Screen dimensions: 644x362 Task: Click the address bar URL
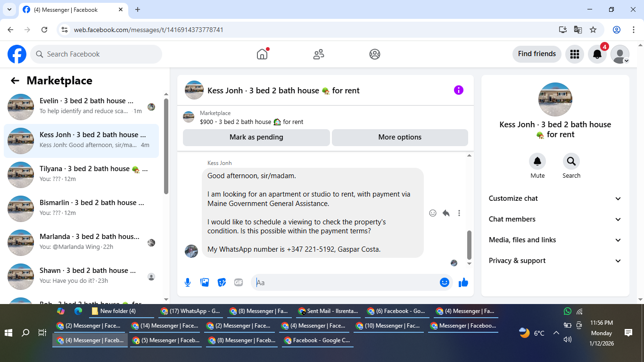coord(149,30)
